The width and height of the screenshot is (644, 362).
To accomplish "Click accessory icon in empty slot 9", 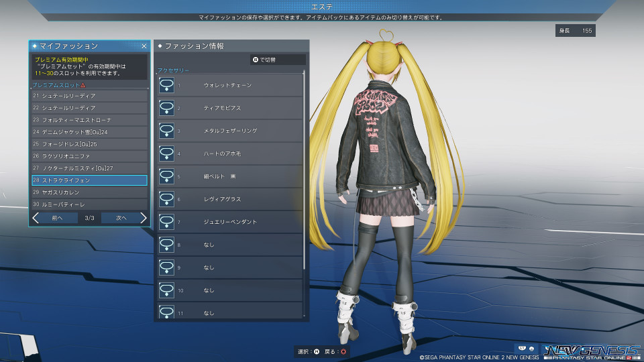I will 166,267.
